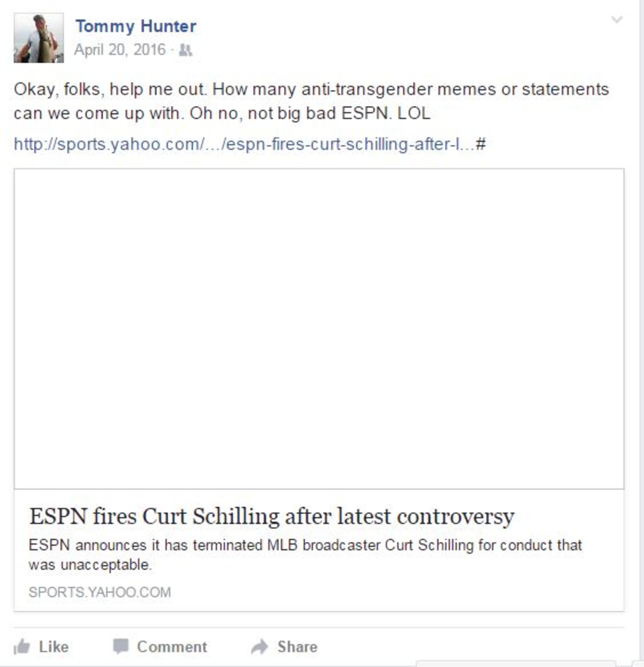This screenshot has height=667, width=644.
Task: Click the Share text button
Action: coord(297,647)
